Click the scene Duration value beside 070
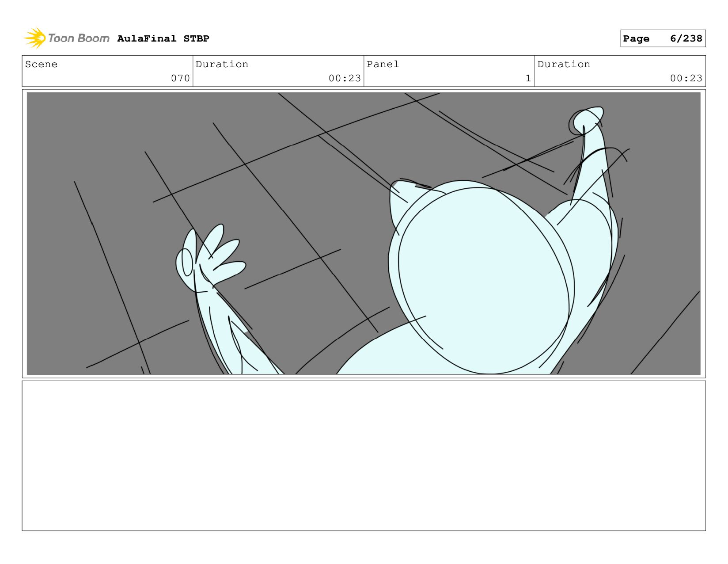This screenshot has height=564, width=728. 345,78
